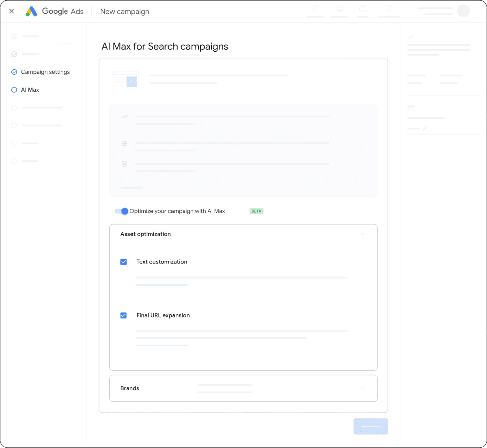Click the credit card icon in right panel
Image resolution: width=487 pixels, height=448 pixels.
click(411, 107)
